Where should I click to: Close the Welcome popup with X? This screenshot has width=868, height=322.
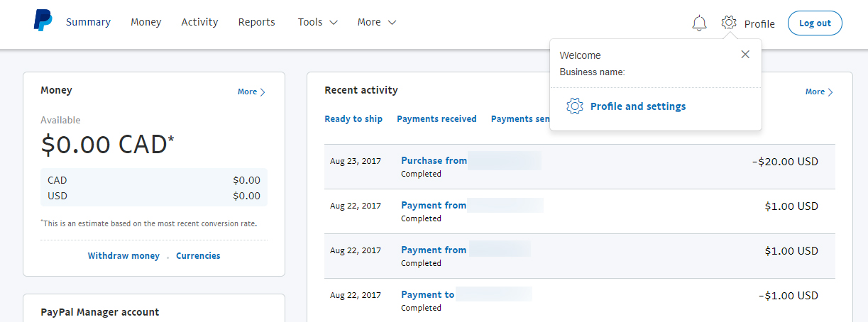click(x=745, y=55)
